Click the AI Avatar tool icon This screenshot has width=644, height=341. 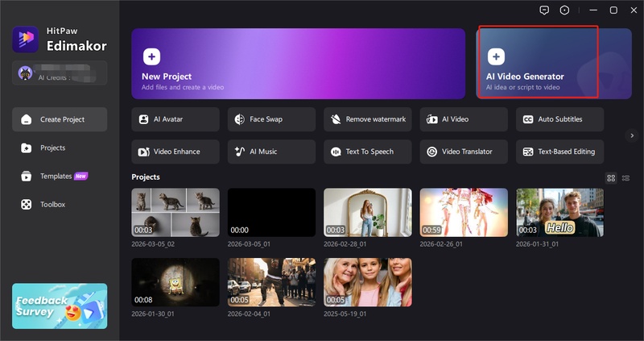click(144, 119)
